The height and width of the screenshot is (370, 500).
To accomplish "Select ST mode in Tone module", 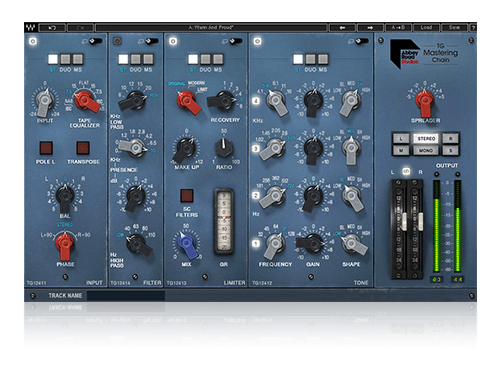I will tap(298, 59).
